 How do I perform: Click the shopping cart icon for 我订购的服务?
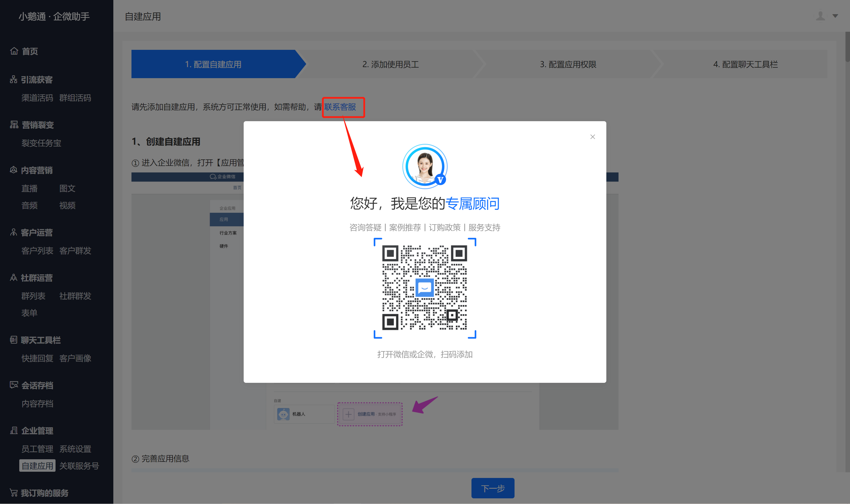pyautogui.click(x=14, y=492)
